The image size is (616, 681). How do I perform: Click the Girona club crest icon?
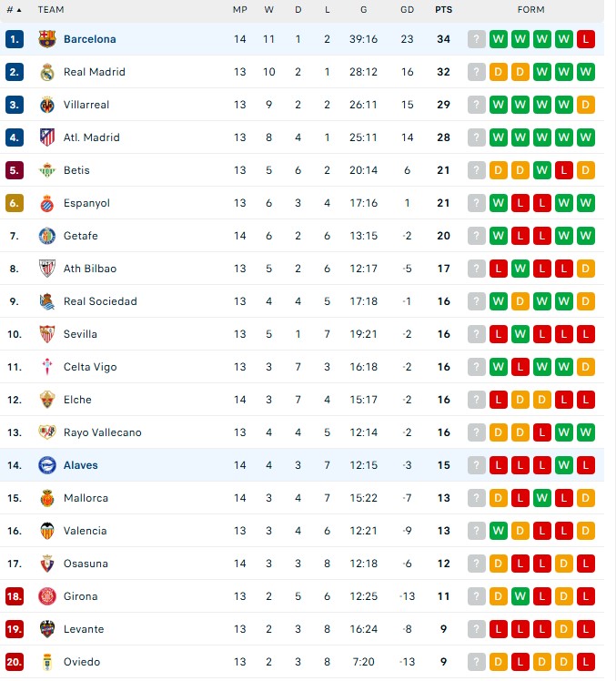point(47,596)
